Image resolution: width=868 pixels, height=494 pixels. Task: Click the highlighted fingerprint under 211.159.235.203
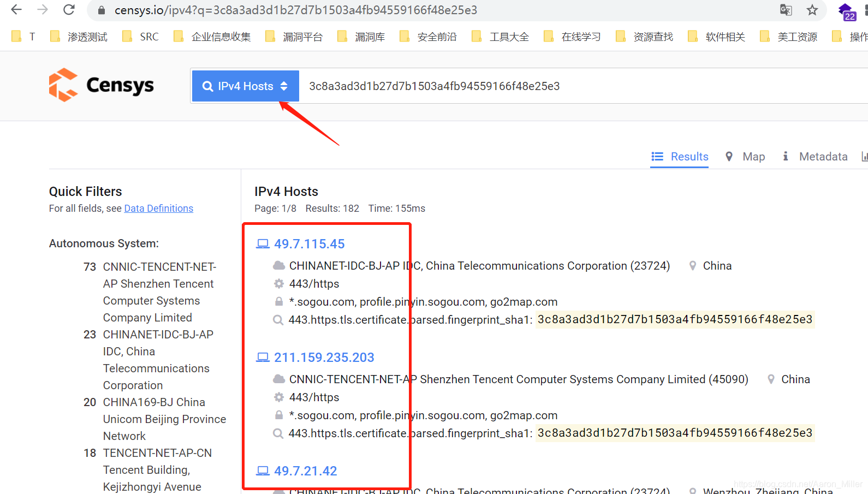point(675,433)
